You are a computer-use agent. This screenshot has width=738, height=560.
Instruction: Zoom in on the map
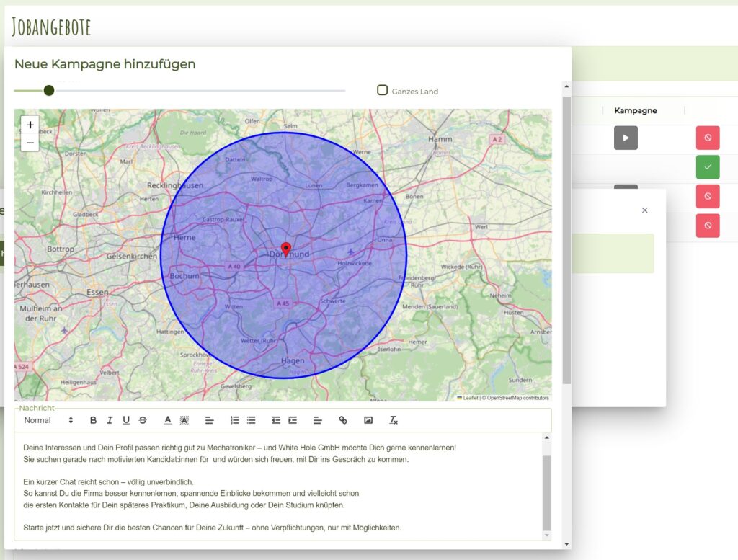coord(30,125)
